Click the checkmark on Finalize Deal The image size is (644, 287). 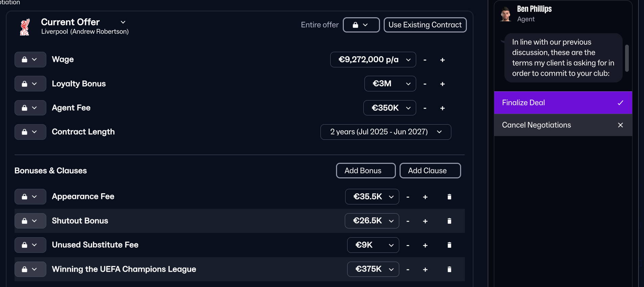point(620,103)
